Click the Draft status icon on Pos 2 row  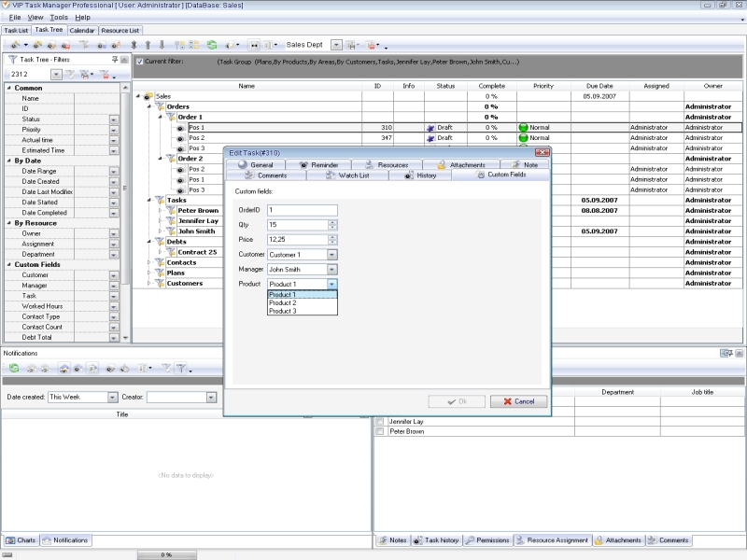click(431, 137)
